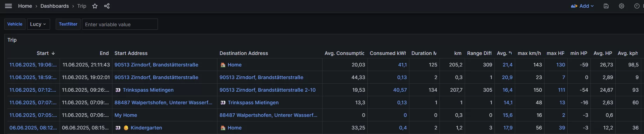Sort table by km column header
The width and height of the screenshot is (644, 134).
pyautogui.click(x=458, y=53)
